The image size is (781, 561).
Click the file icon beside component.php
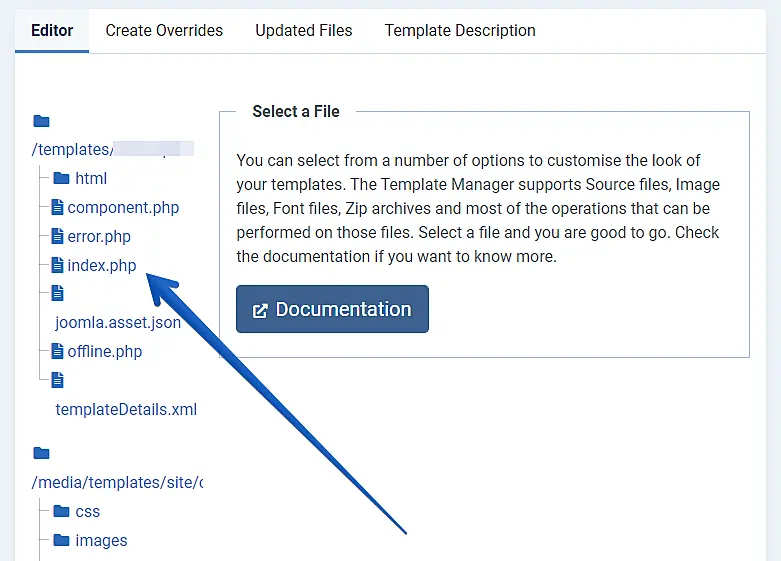58,208
